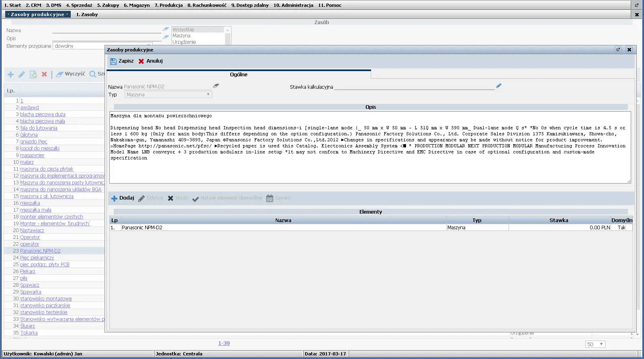The width and height of the screenshot is (644, 359).
Task: Click the Serwis calendar icon
Action: point(270,198)
